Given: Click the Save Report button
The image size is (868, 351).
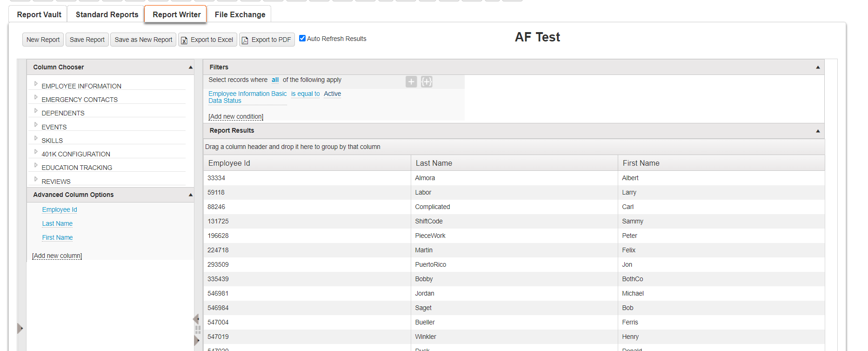Looking at the screenshot, I should [87, 40].
